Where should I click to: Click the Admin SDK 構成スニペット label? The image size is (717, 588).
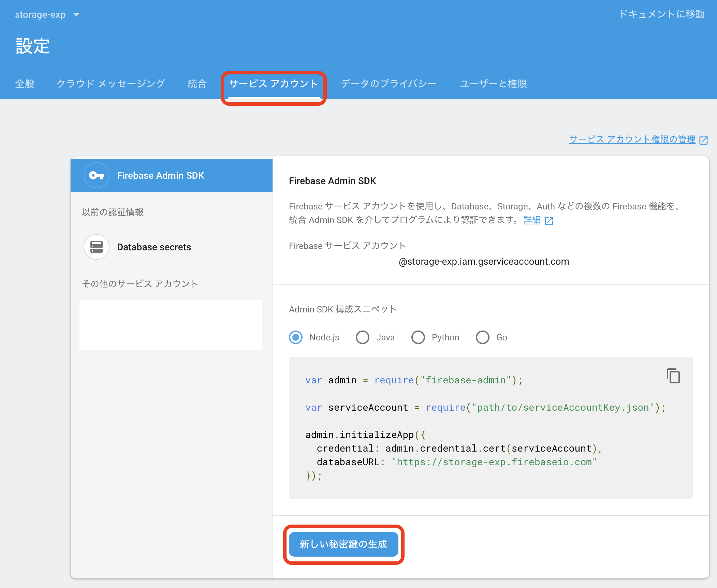[342, 309]
